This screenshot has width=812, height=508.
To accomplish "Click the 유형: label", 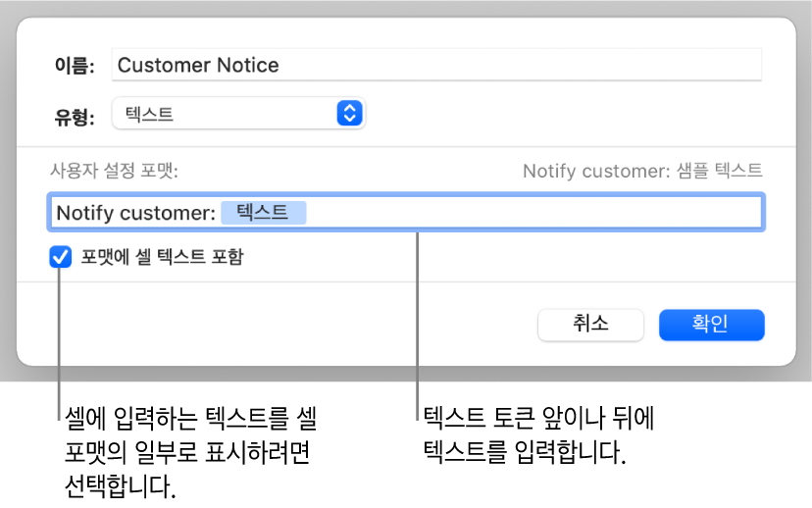I will pos(75,117).
